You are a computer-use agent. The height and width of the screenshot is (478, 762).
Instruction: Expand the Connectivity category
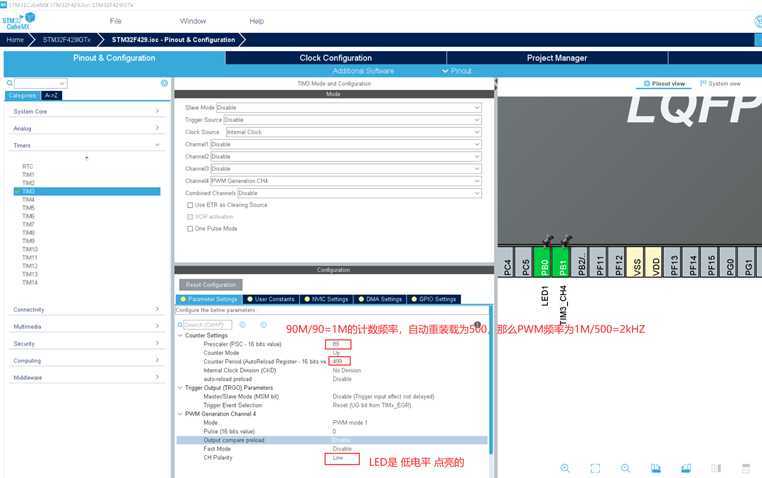[87, 309]
